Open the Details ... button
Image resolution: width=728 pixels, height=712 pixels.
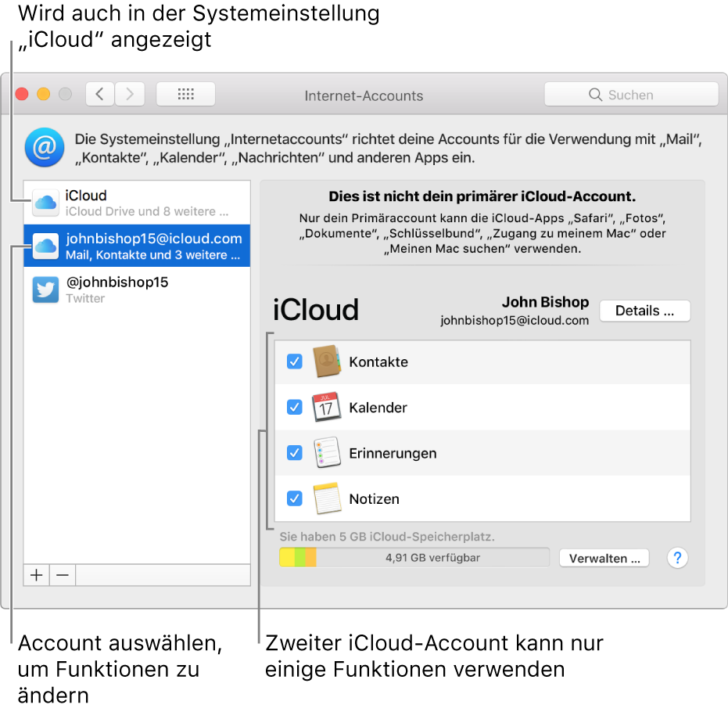coord(644,311)
